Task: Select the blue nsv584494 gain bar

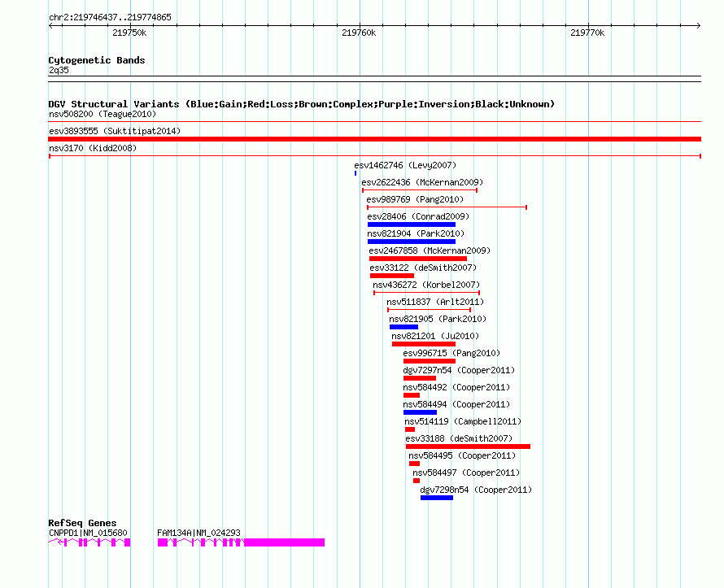Action: tap(421, 412)
